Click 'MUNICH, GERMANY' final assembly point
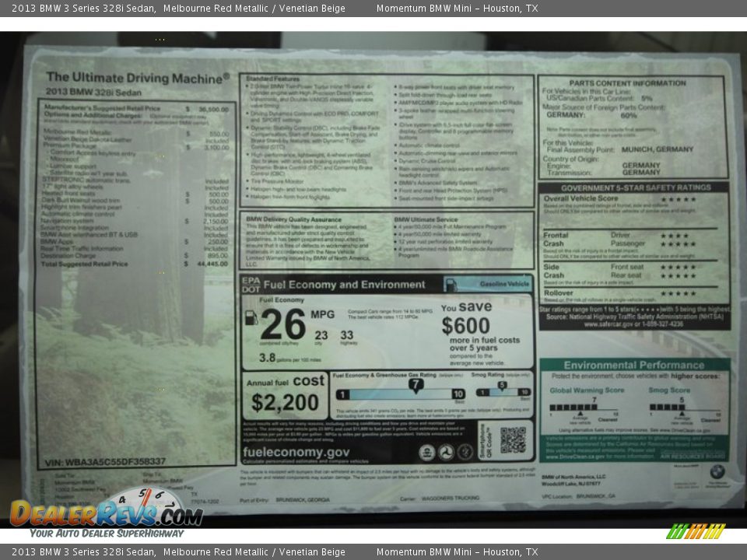The image size is (747, 560). click(658, 149)
